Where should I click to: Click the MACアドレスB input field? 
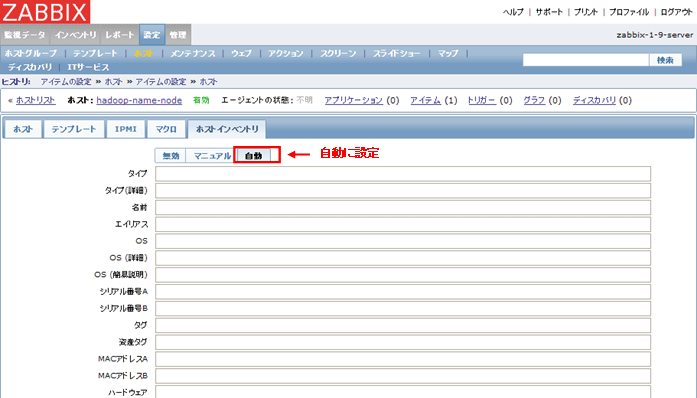click(403, 376)
